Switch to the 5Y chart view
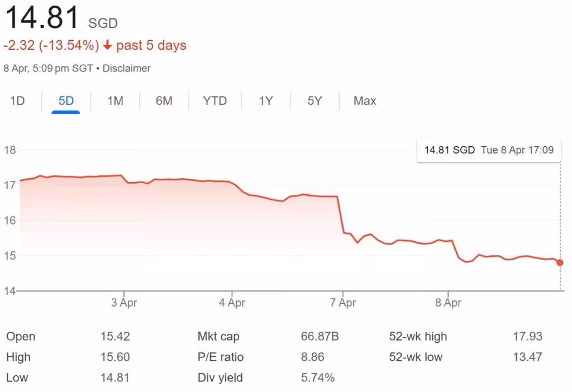Screen dimensions: 572x392 point(314,101)
